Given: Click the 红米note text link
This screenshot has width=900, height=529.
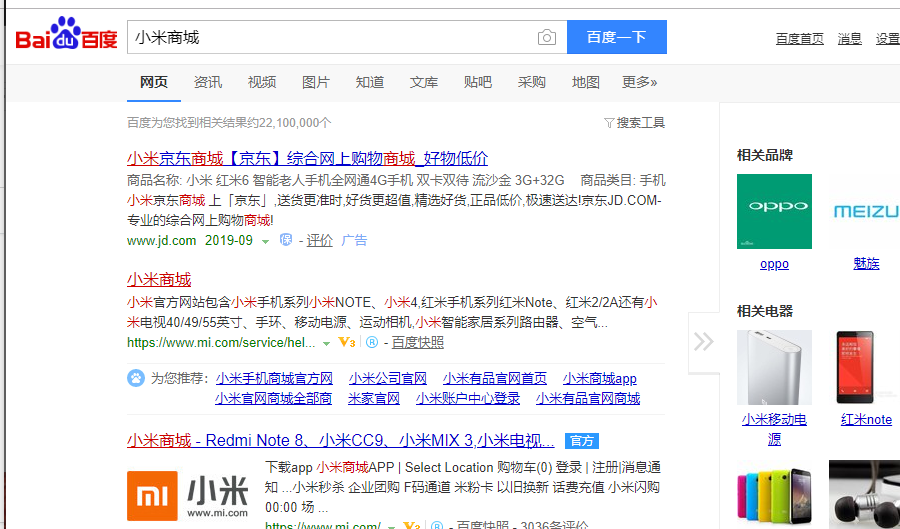Looking at the screenshot, I should click(866, 419).
